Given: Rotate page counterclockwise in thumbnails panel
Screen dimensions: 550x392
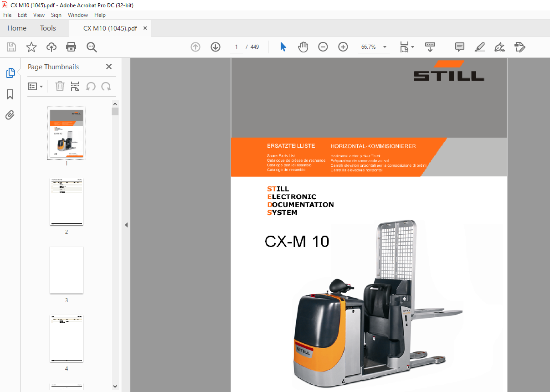Looking at the screenshot, I should click(x=91, y=86).
